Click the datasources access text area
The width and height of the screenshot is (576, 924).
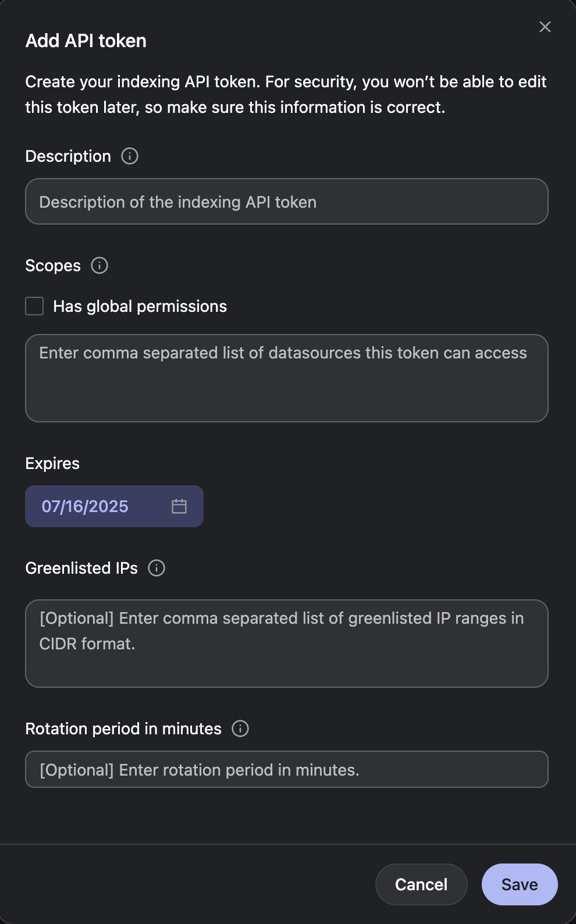tap(286, 378)
